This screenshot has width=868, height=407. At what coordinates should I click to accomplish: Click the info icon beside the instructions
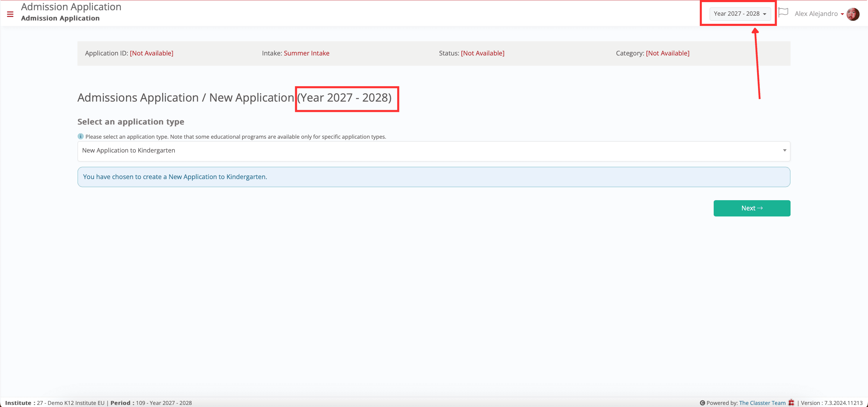pyautogui.click(x=80, y=137)
